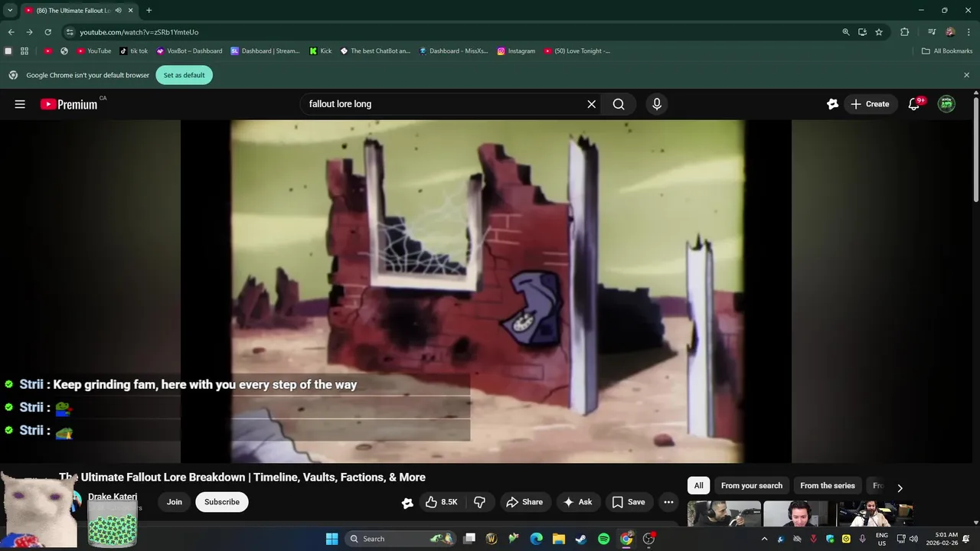The width and height of the screenshot is (980, 551).
Task: Open VoxBot Dashboard bookmark
Action: click(x=189, y=51)
